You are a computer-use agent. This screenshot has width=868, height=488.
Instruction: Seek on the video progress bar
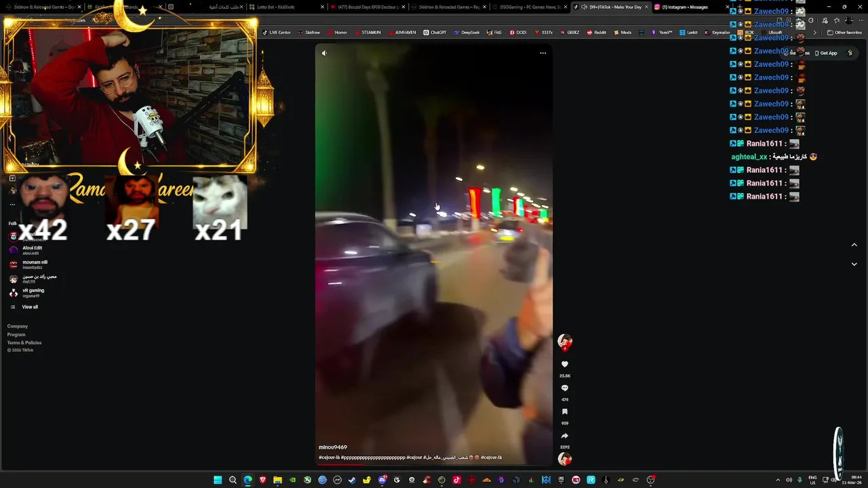(434, 465)
